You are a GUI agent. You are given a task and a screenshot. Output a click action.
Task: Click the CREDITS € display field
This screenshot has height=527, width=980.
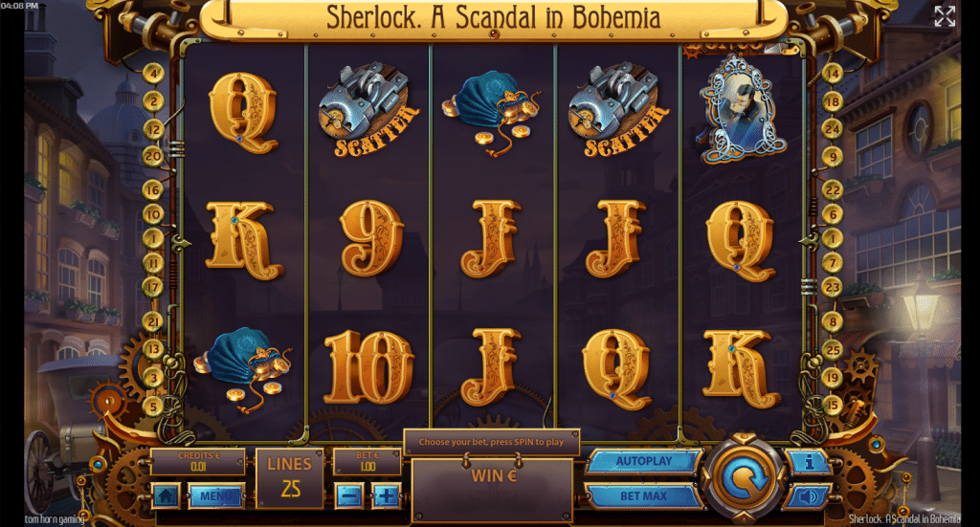coord(198,462)
